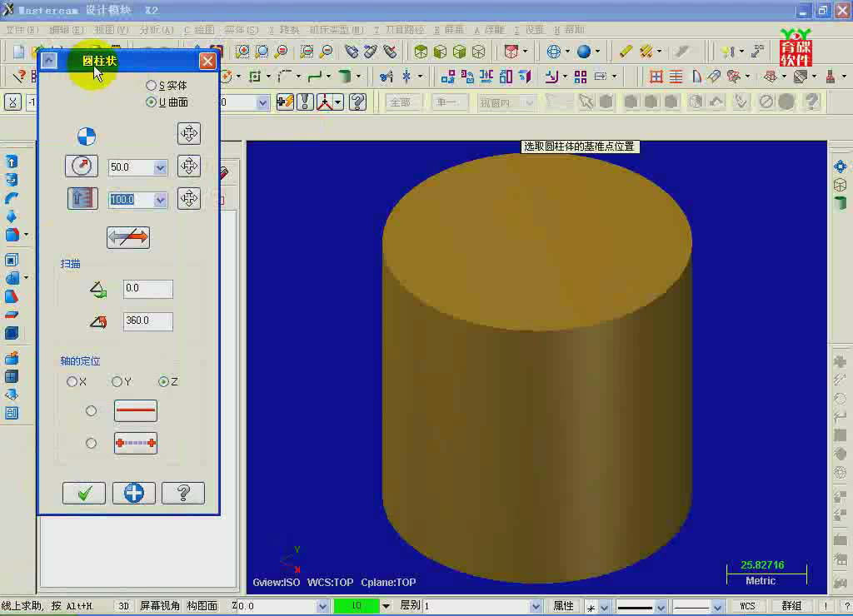The height and width of the screenshot is (616, 853).
Task: Open the 文件(F) menu
Action: (x=22, y=30)
